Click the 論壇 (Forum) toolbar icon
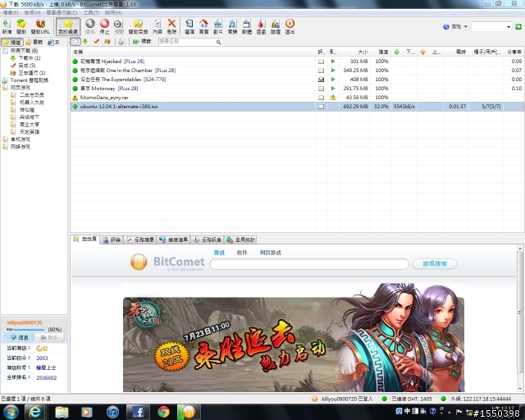 (x=276, y=26)
